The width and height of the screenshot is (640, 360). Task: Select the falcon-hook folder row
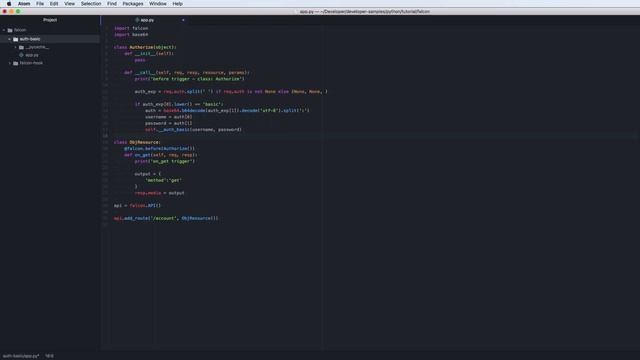pyautogui.click(x=50, y=63)
